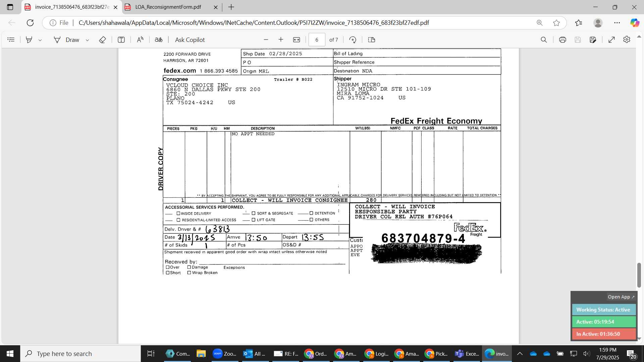Viewport: 644px width, 362px height.
Task: Enter full screen mode
Action: coord(611,40)
